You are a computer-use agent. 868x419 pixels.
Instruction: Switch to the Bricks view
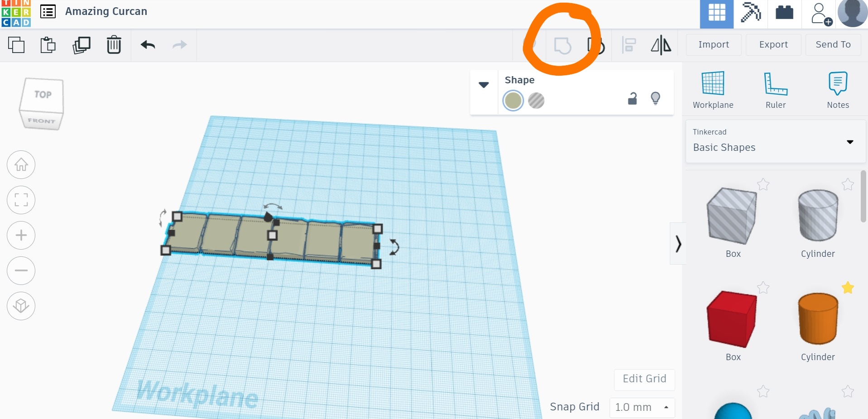point(784,14)
